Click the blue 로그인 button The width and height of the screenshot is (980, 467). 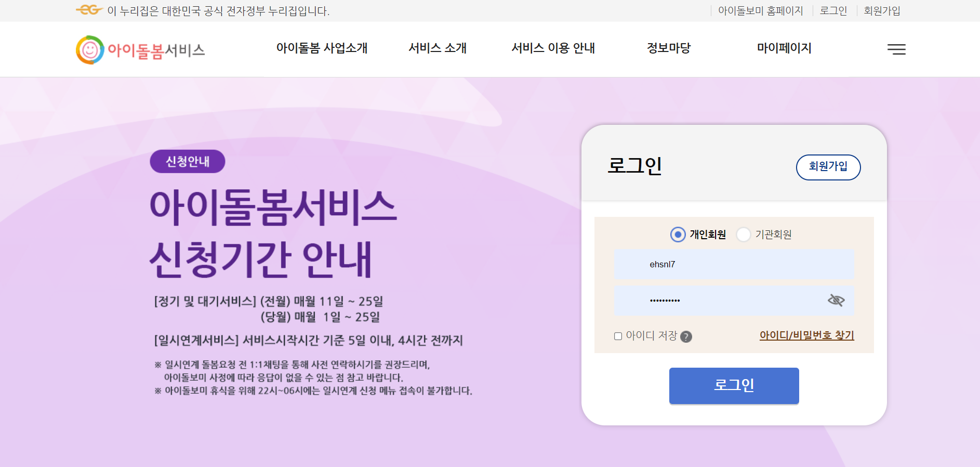click(x=734, y=386)
